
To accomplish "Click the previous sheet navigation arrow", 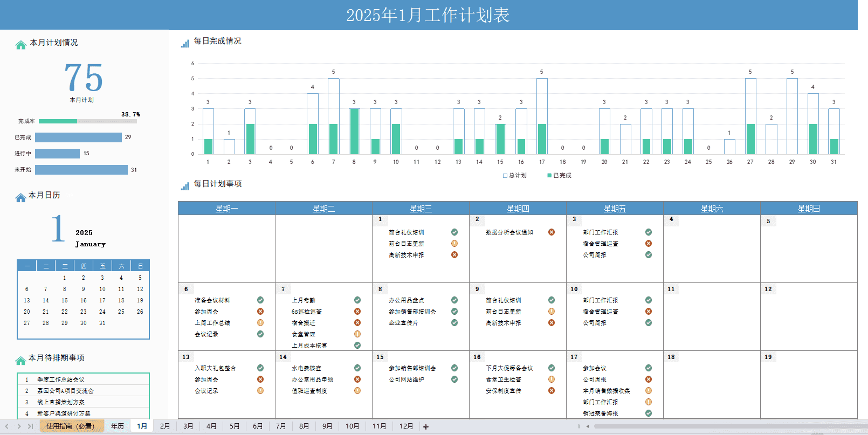I will tap(7, 426).
